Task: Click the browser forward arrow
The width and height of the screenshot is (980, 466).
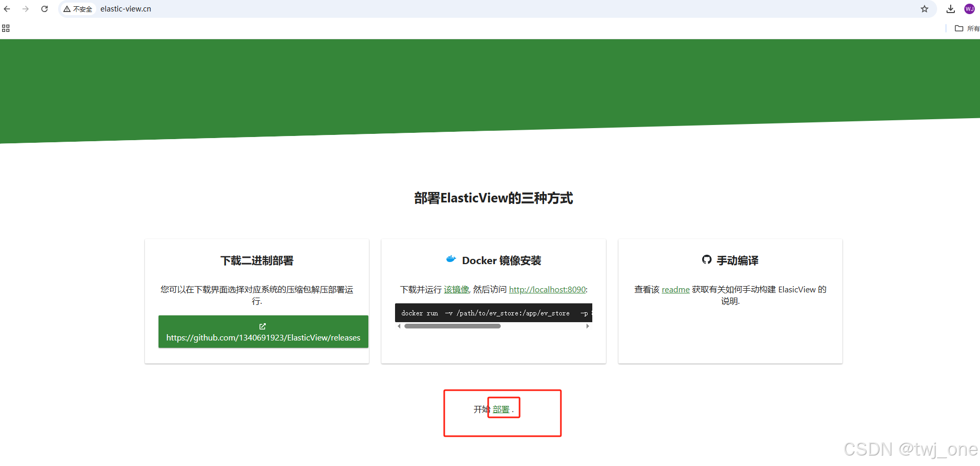Action: [26, 9]
